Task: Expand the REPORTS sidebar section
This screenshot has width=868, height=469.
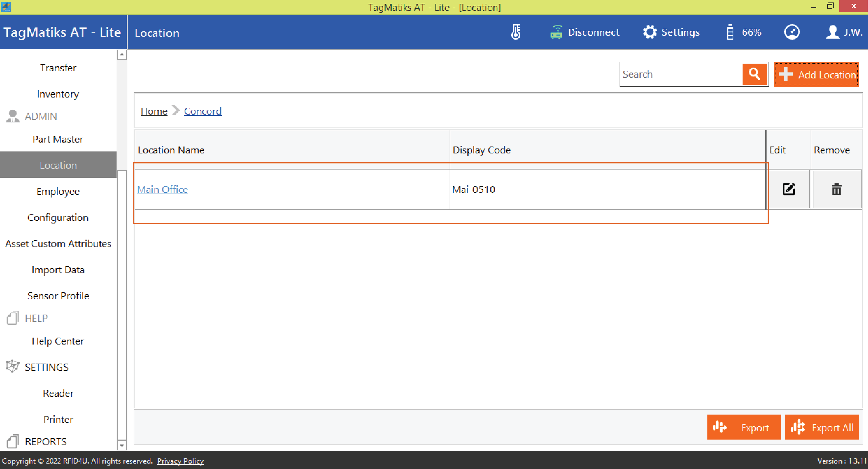Action: click(x=46, y=441)
